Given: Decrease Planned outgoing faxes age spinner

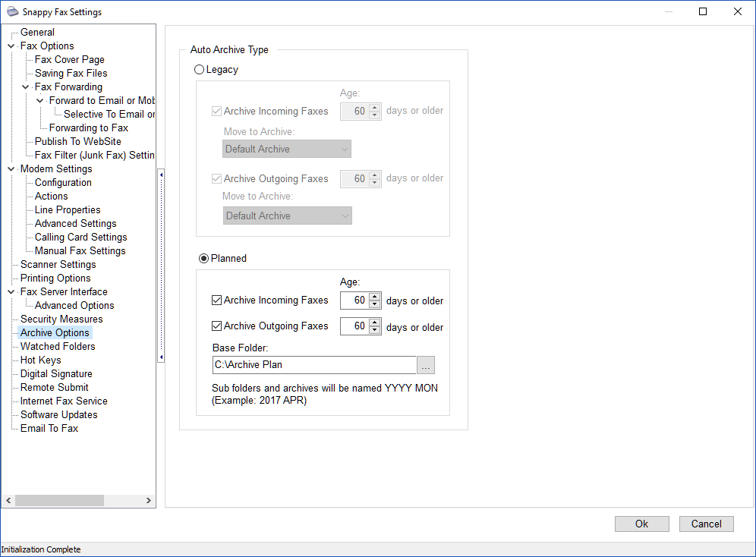Looking at the screenshot, I should (x=374, y=330).
